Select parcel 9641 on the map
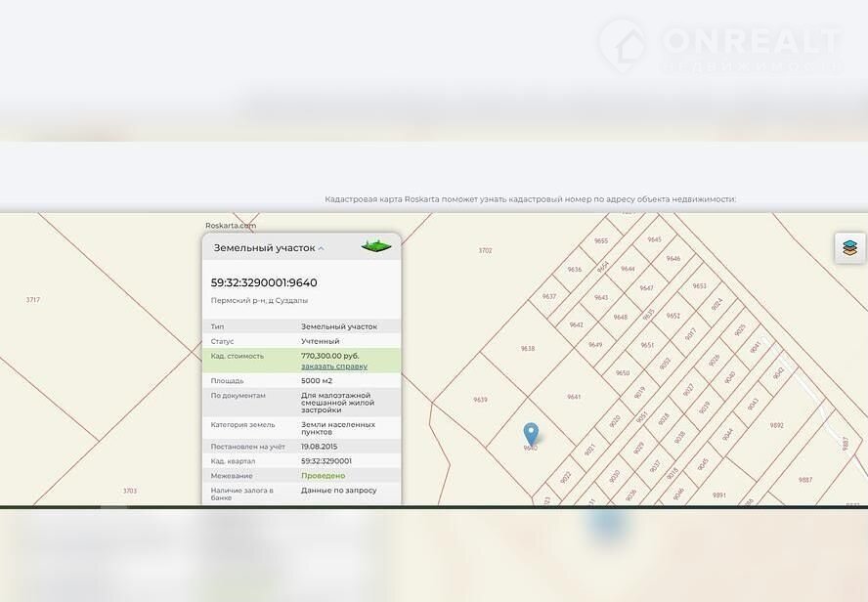 coord(574,397)
